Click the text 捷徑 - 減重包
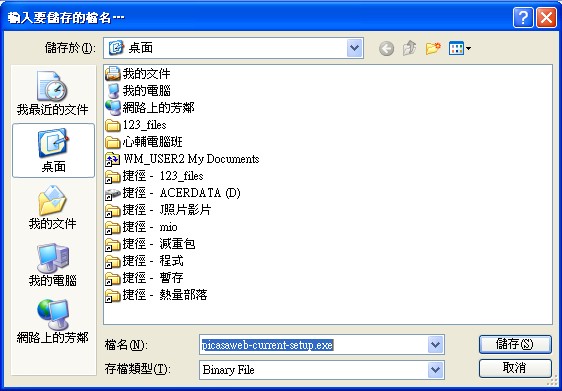The image size is (562, 391). (x=159, y=244)
